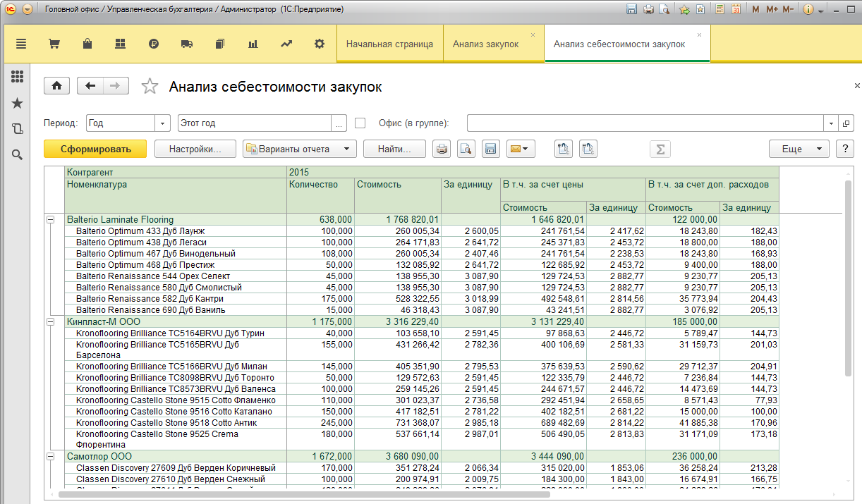Collapse the Самотлор ООО group

point(50,456)
